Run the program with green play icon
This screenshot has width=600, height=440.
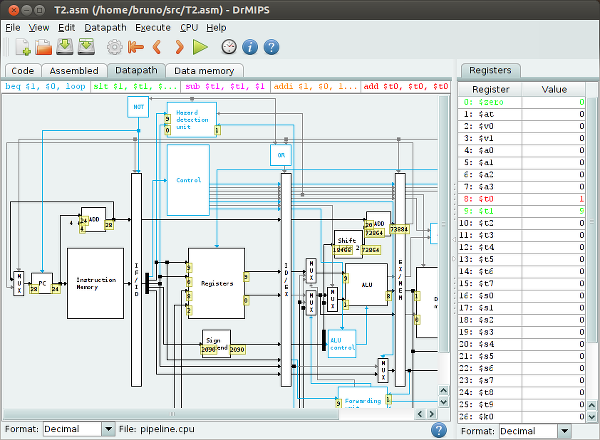click(200, 47)
